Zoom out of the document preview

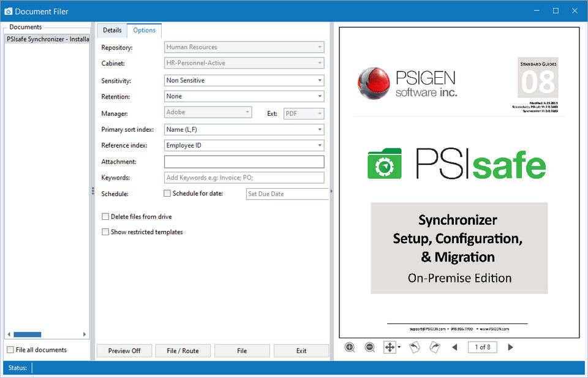[x=370, y=347]
